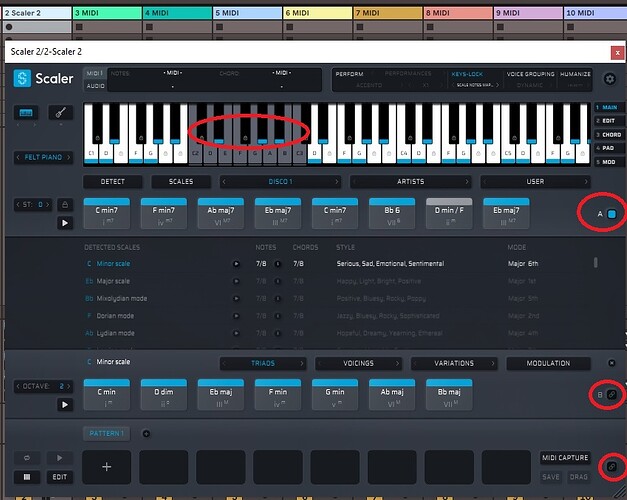
Task: Preview the Ab Lydian mode row
Action: click(x=236, y=333)
